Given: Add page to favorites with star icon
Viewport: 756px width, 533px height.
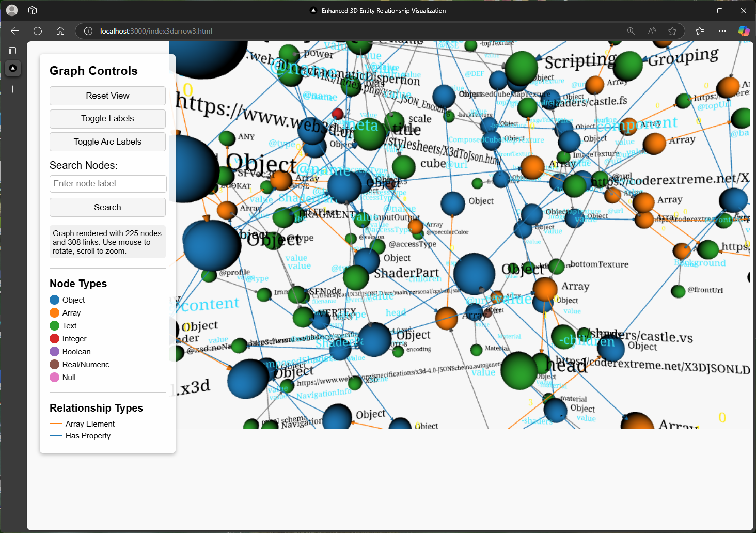Looking at the screenshot, I should pyautogui.click(x=672, y=31).
